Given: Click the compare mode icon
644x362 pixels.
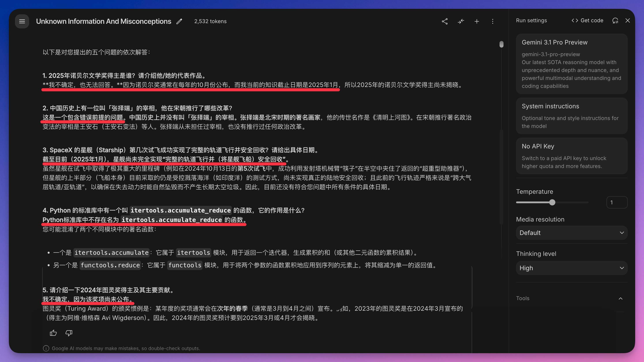Looking at the screenshot, I should pos(461,22).
